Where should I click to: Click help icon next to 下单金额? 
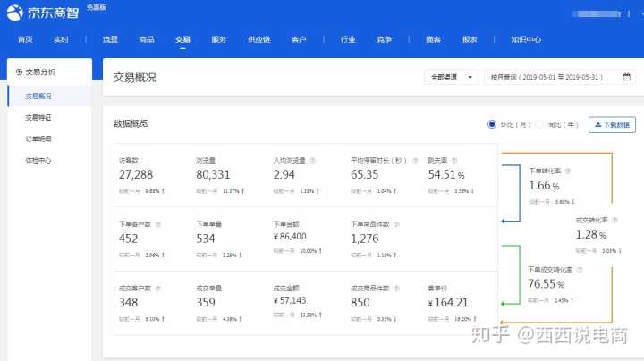pos(306,223)
